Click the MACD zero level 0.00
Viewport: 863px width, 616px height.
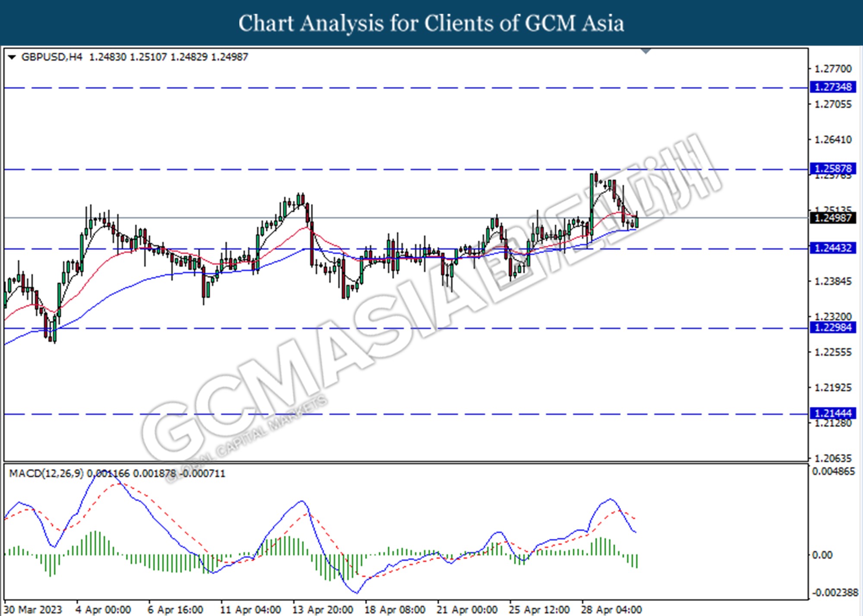click(822, 555)
